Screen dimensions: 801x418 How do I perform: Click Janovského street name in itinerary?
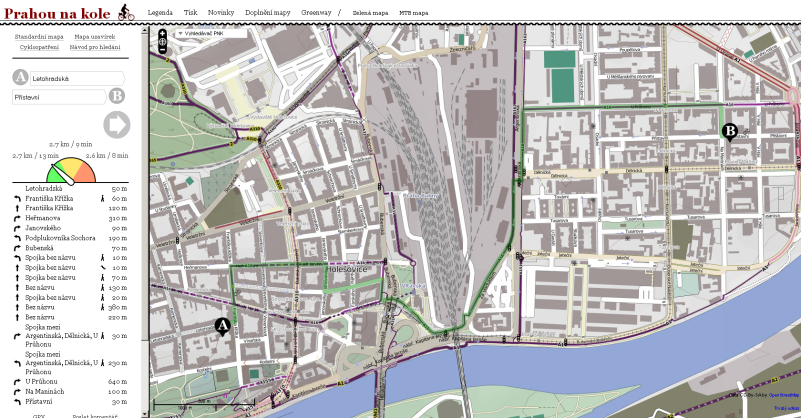click(43, 228)
